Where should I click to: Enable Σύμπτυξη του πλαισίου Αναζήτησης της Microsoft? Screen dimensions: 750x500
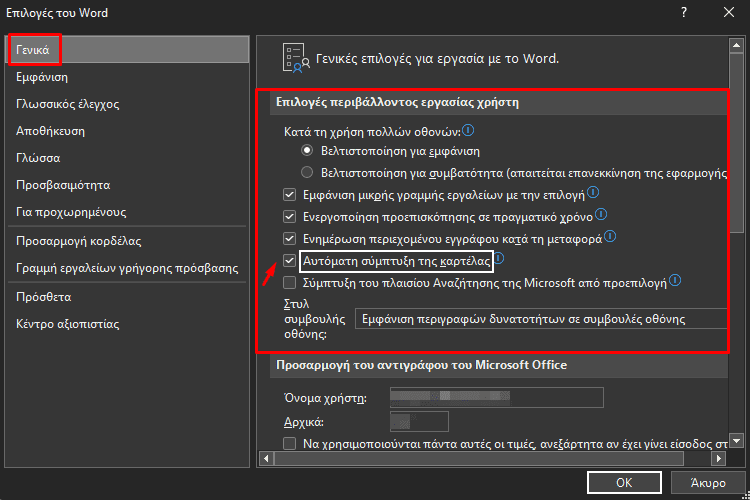click(x=289, y=283)
